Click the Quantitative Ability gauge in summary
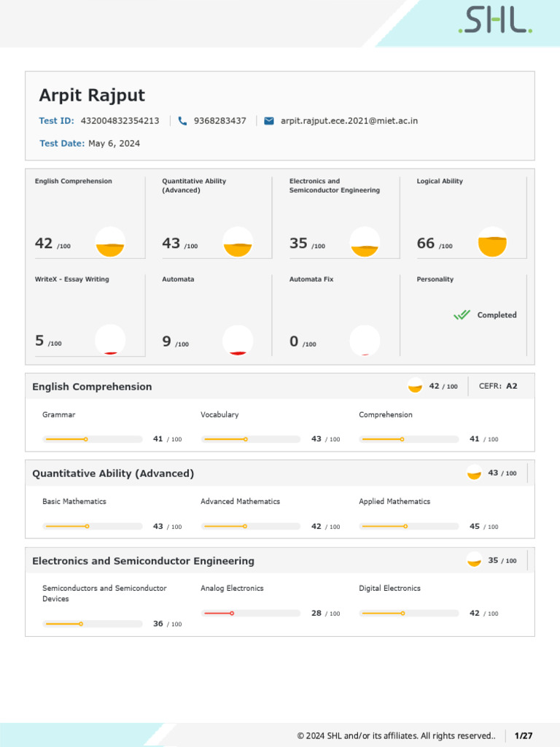 coord(238,242)
